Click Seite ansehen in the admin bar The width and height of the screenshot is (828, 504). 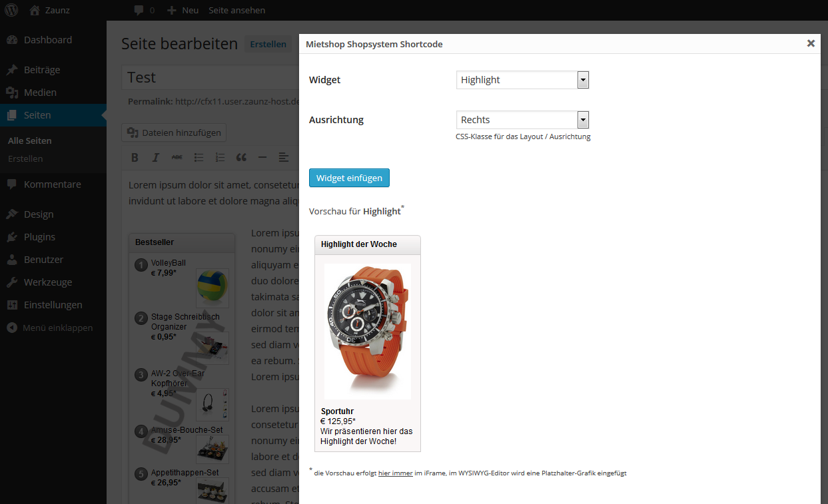coord(236,10)
